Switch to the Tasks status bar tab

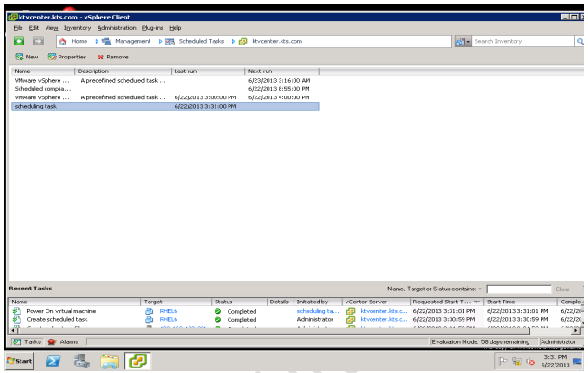[x=27, y=341]
